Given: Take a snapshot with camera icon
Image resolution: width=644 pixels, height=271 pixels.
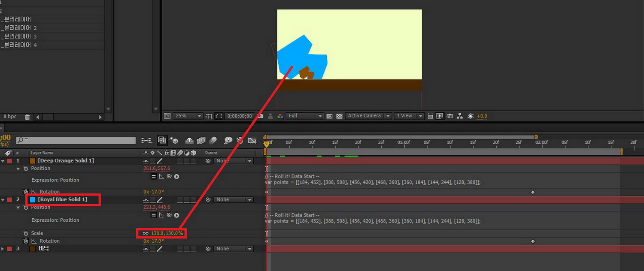Looking at the screenshot, I should pyautogui.click(x=261, y=116).
